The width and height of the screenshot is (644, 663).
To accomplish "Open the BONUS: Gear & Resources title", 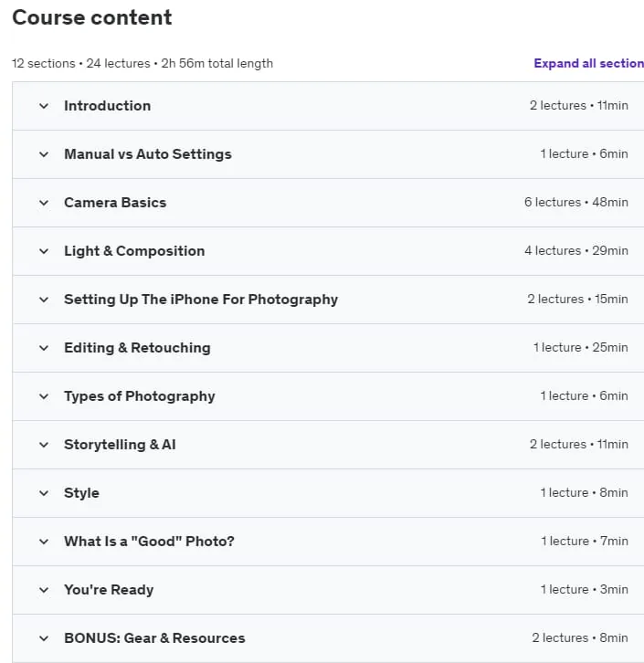I will (154, 638).
